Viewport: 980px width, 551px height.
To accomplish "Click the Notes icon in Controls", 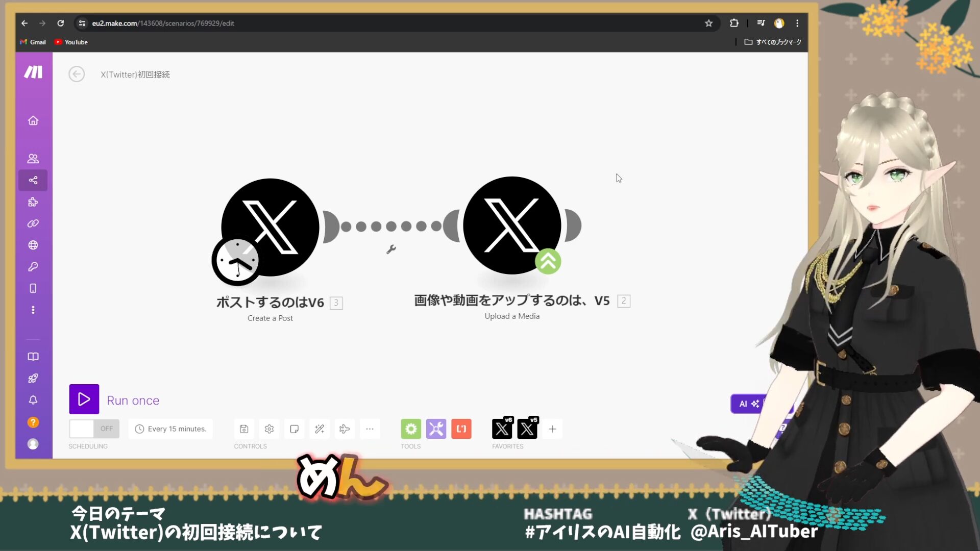I will click(x=295, y=429).
